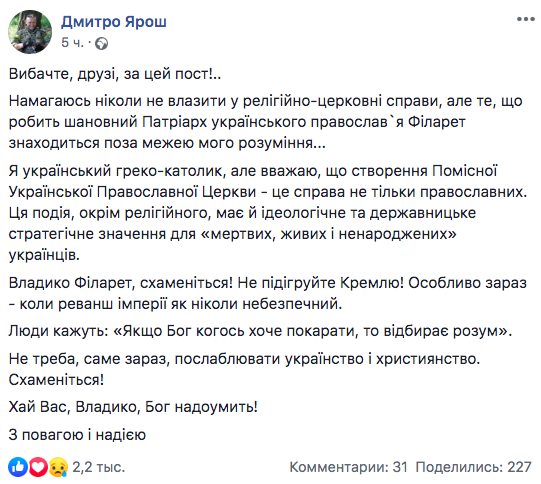541x484 pixels.
Task: Click the "Вибачте, друзі, за цей пост!.." line
Action: click(x=115, y=74)
